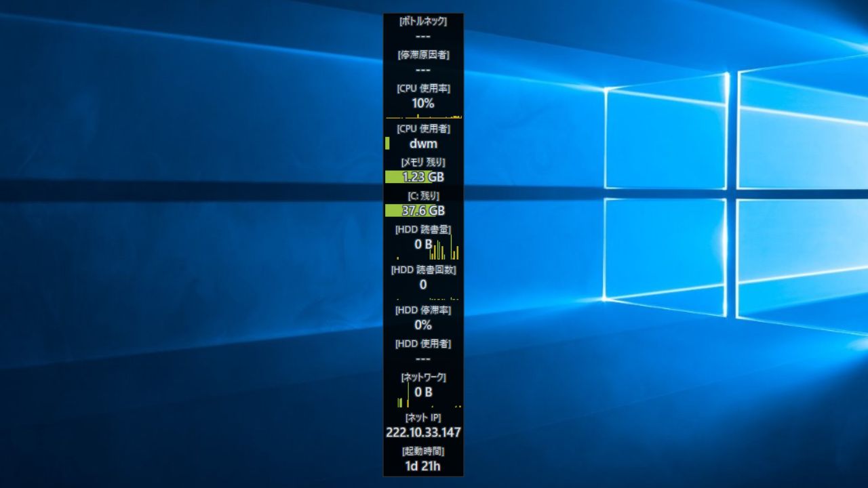This screenshot has height=488, width=868.
Task: Click the network traffic graph
Action: click(x=423, y=395)
